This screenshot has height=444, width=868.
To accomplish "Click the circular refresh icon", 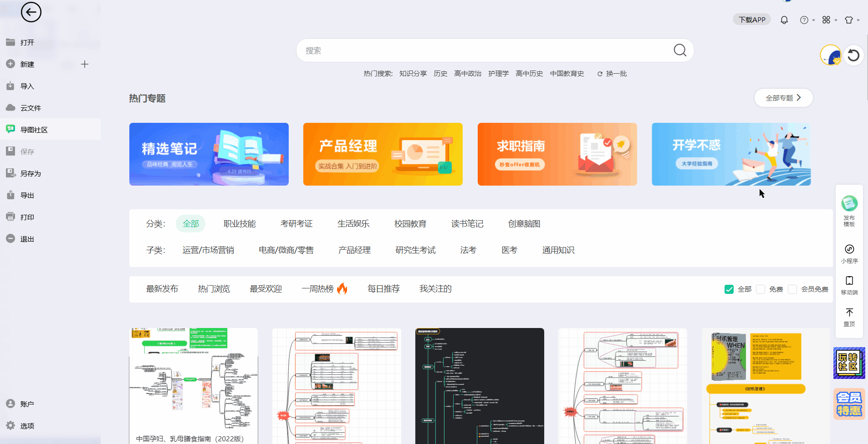I will (853, 55).
